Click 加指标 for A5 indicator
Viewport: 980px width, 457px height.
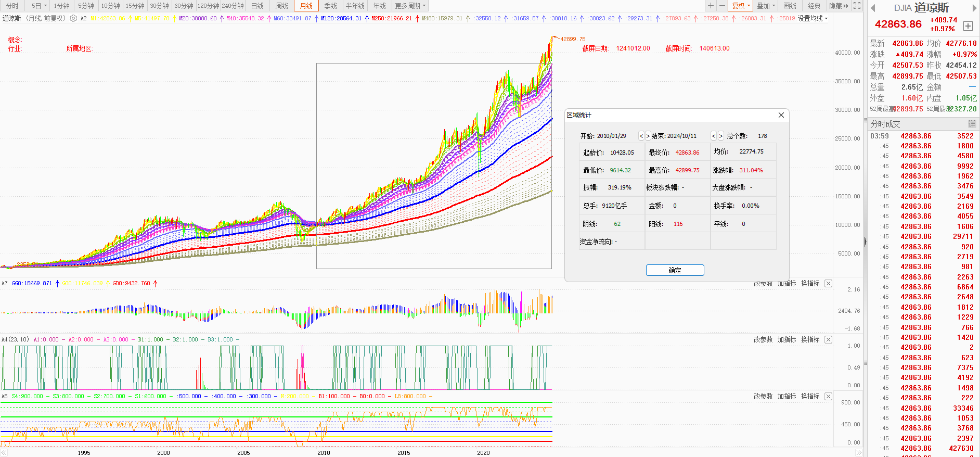(787, 396)
